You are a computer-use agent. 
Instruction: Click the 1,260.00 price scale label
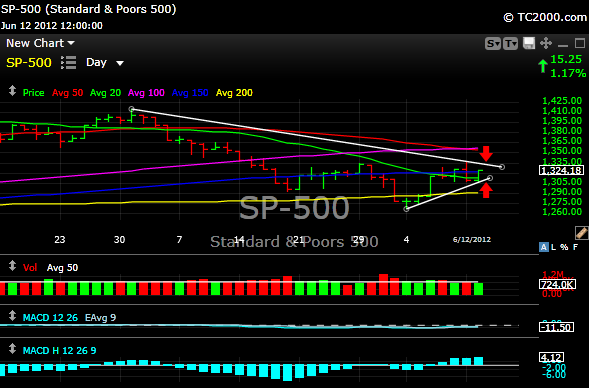click(562, 211)
